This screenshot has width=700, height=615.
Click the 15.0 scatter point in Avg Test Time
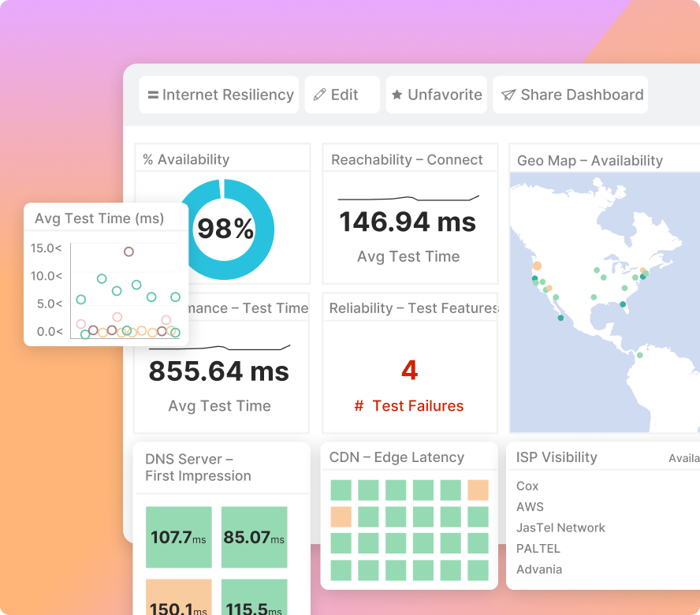pos(128,252)
